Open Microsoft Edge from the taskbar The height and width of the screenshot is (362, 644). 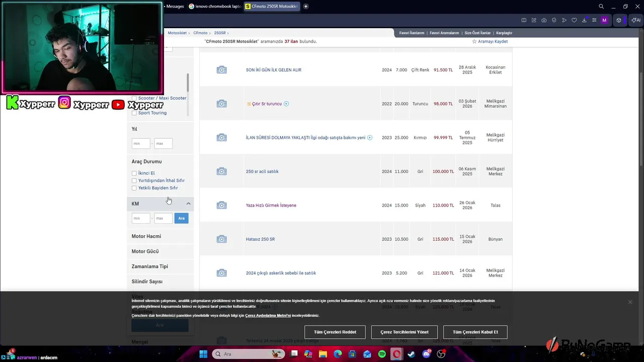point(338,354)
